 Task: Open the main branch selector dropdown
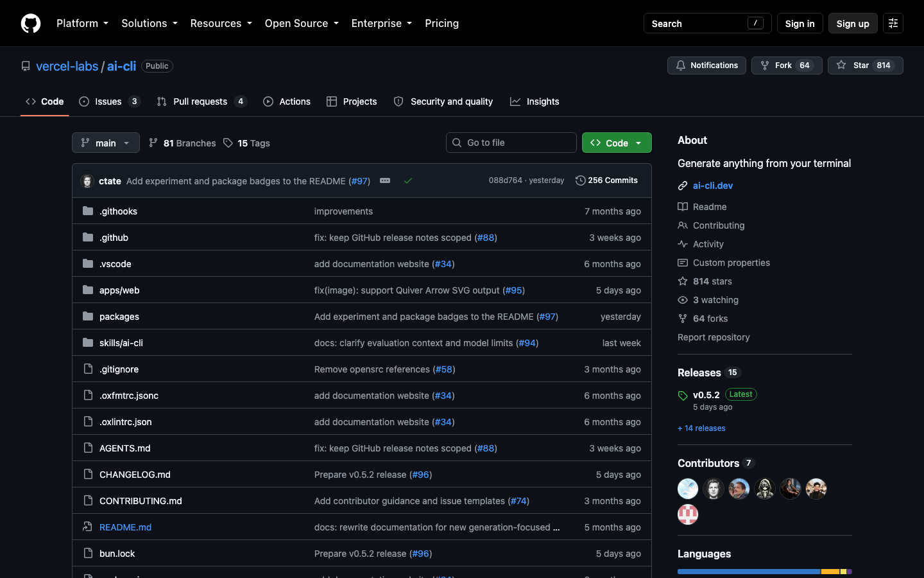tap(106, 143)
